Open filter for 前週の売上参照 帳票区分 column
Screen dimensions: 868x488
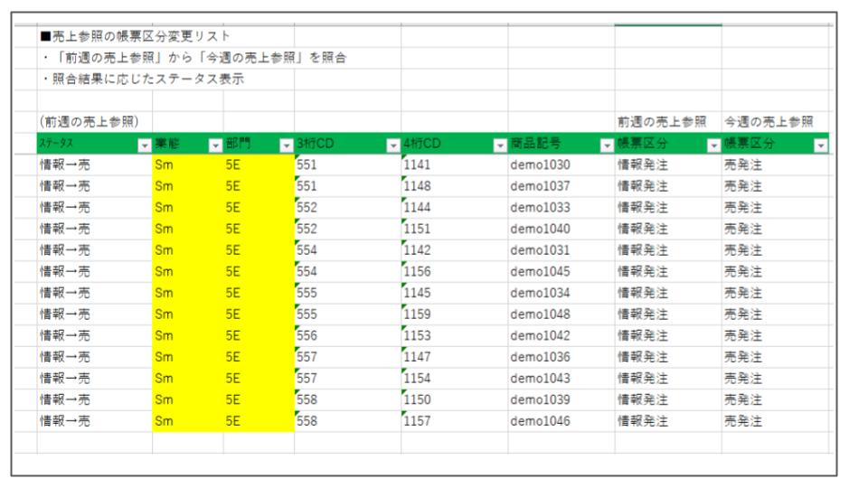712,145
